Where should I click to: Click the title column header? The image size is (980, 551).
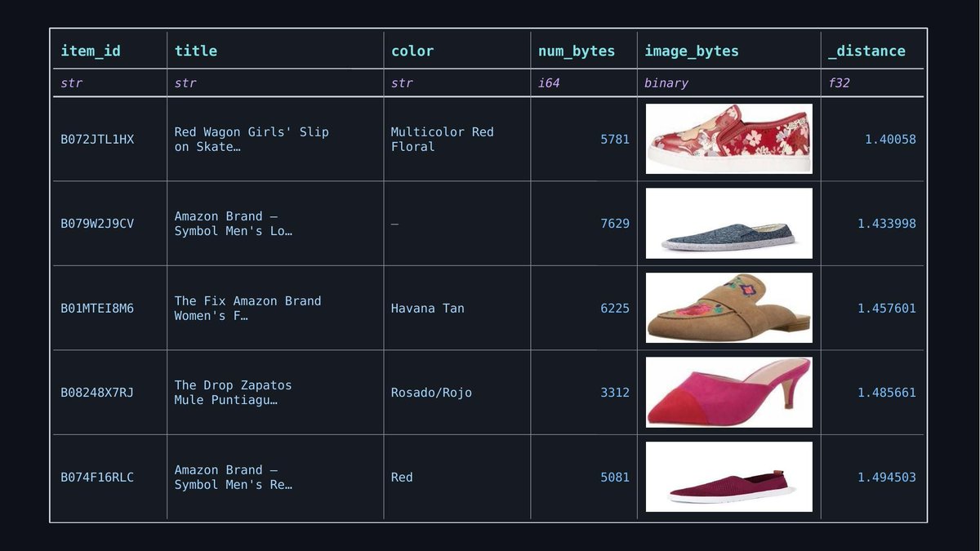[196, 51]
